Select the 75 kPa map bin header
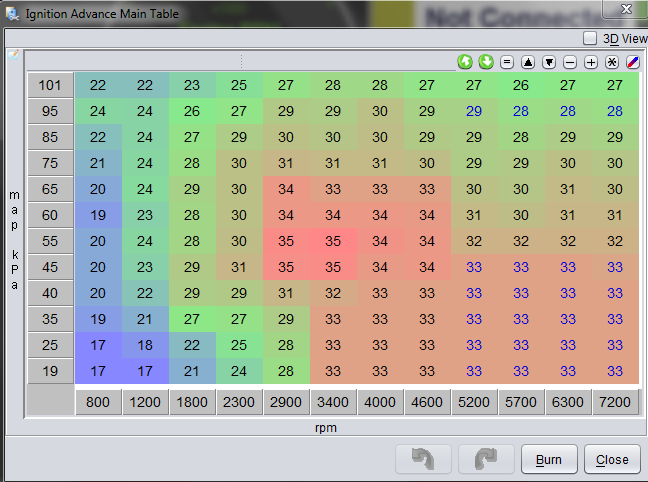Viewport: 648px width, 482px height. 50,163
